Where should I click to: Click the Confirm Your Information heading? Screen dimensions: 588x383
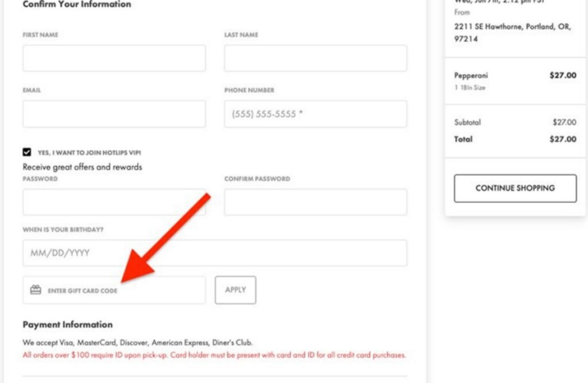pos(77,5)
